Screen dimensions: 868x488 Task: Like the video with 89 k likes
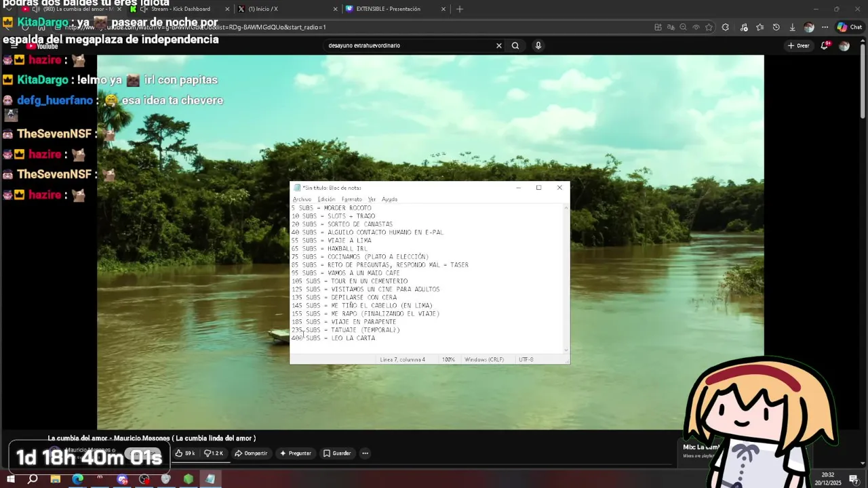(184, 453)
